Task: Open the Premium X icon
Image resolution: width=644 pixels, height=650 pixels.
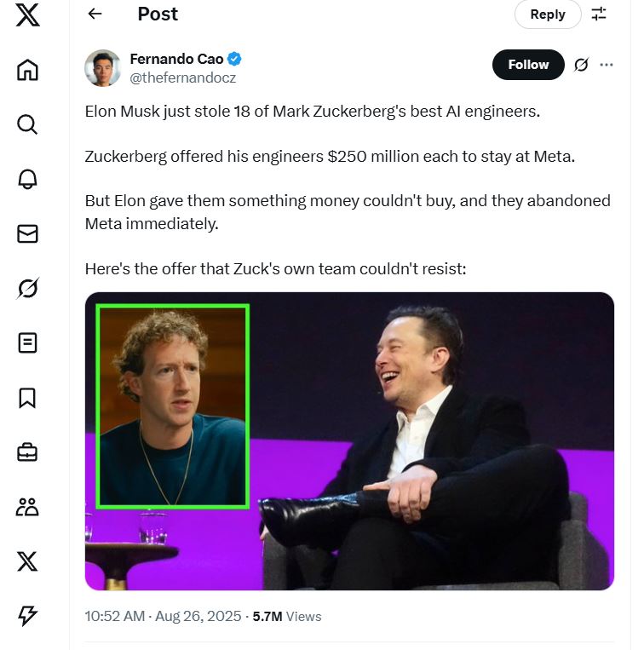Action: tap(27, 561)
